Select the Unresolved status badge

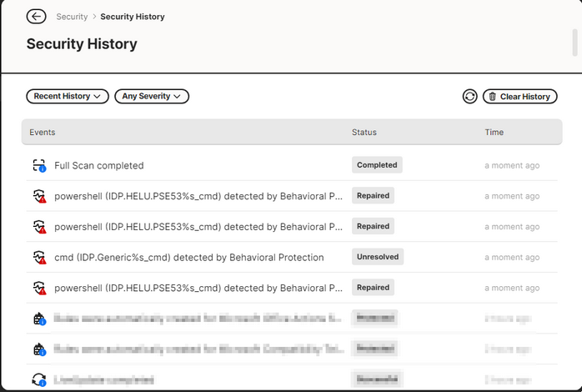[x=378, y=257]
